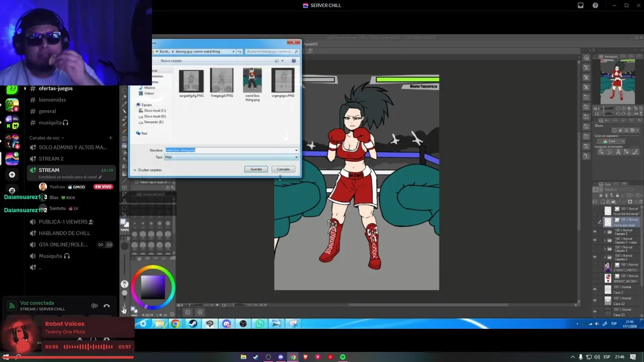Add a server with Discord plus button
644x362 pixels.
click(x=12, y=174)
